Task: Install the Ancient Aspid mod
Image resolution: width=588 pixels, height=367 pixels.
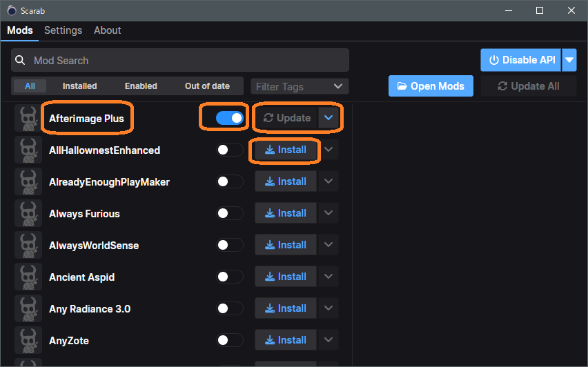Action: tap(286, 276)
